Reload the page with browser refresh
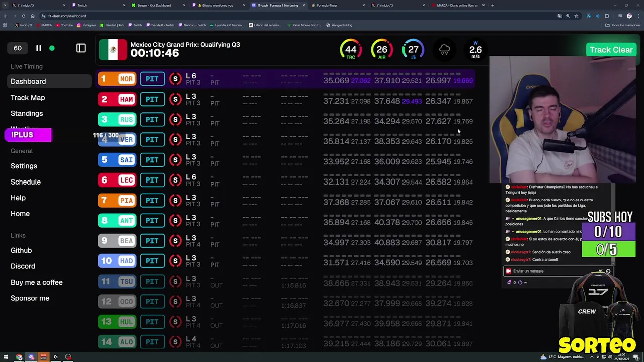 23,16
